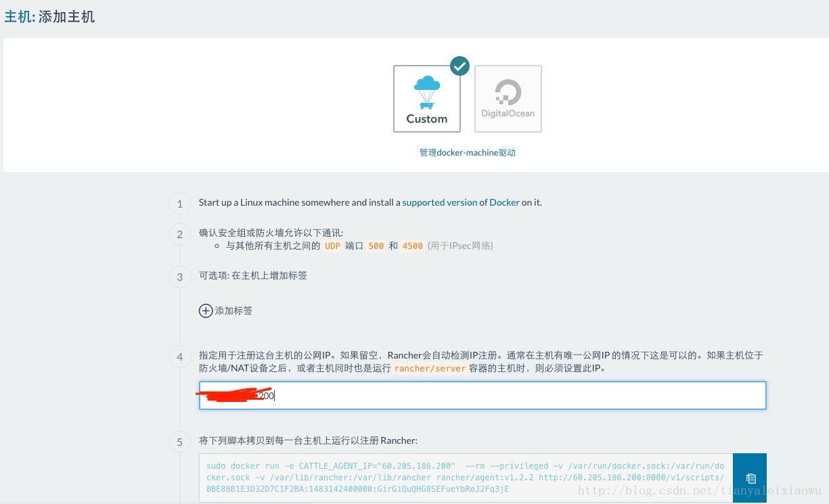Click the 添加主机 page title text
This screenshot has width=829, height=504.
(66, 17)
